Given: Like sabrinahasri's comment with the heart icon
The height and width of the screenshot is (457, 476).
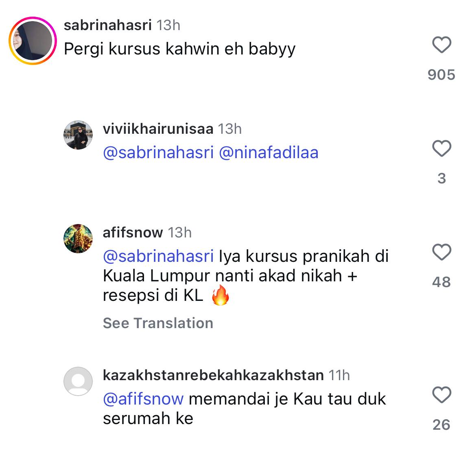Looking at the screenshot, I should pyautogui.click(x=442, y=45).
